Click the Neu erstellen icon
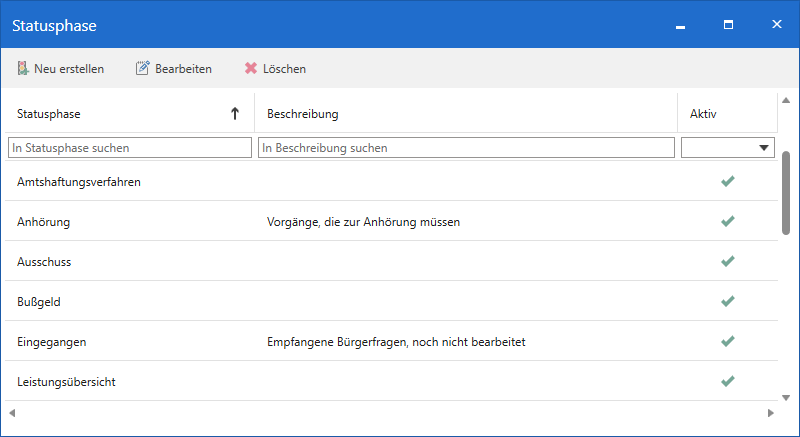Image resolution: width=800 pixels, height=437 pixels. (23, 69)
